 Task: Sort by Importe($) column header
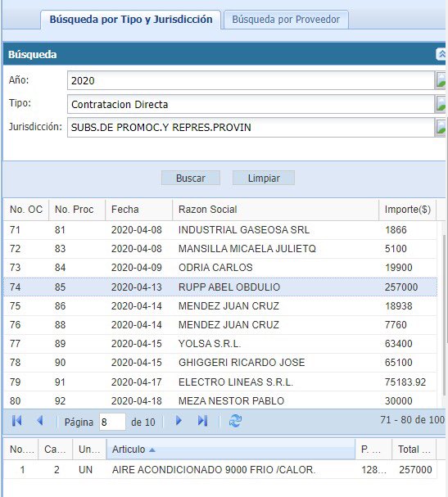tap(408, 210)
